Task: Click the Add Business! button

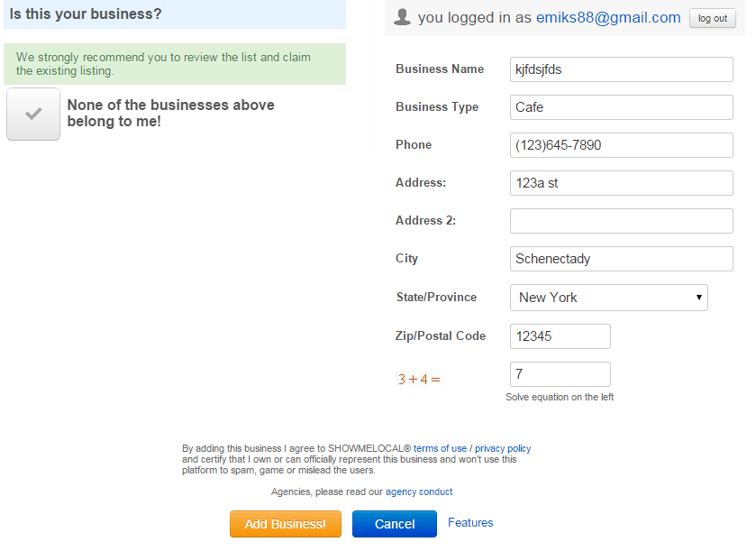Action: 286,524
